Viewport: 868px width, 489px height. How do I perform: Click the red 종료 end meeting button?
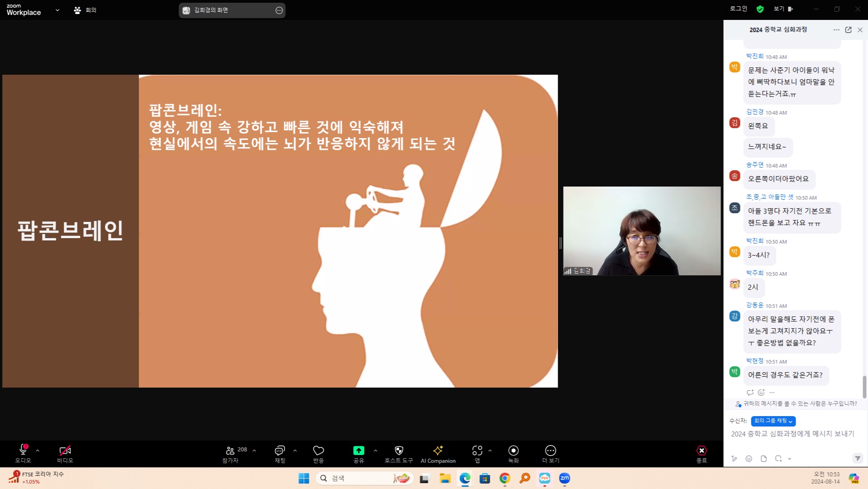(x=702, y=454)
